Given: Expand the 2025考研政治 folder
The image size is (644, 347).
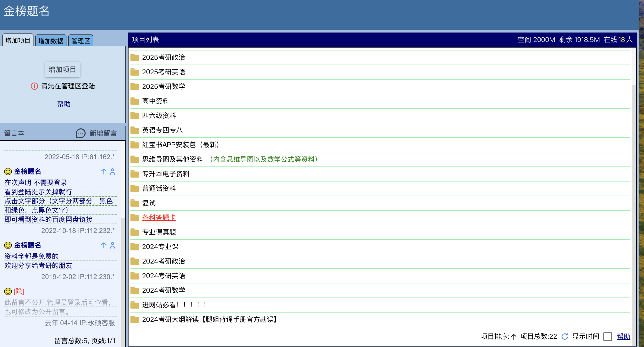Looking at the screenshot, I should tap(163, 57).
